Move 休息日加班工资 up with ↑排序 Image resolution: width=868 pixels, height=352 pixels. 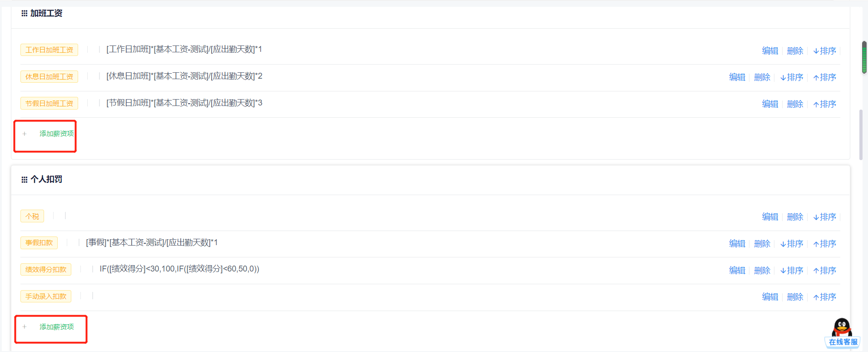click(824, 77)
